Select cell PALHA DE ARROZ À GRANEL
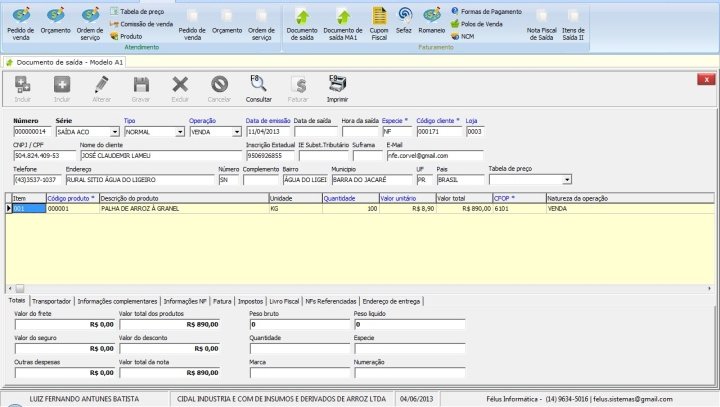720x407 pixels. 184,209
